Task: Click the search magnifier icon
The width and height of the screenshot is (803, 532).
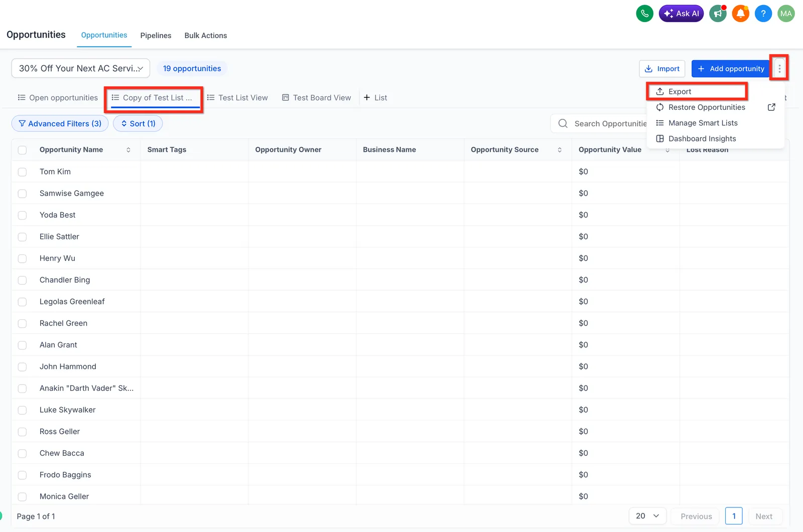Action: pos(563,123)
